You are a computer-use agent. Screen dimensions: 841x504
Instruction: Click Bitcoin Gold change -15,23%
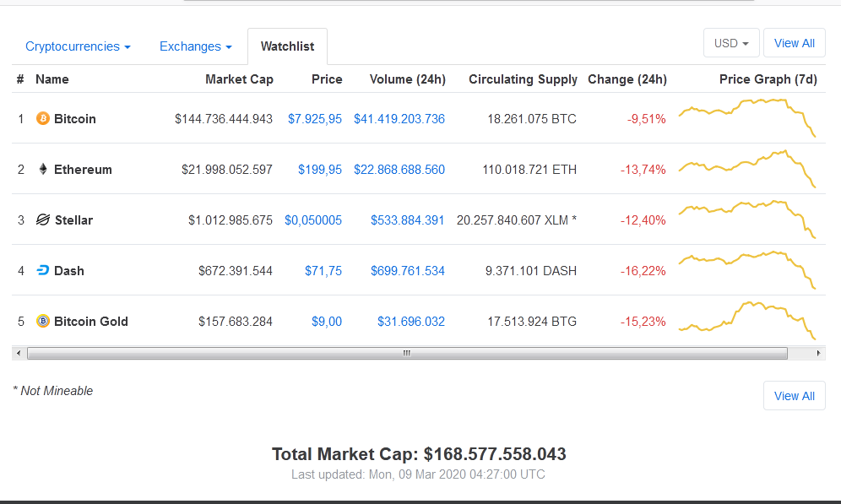click(x=643, y=322)
